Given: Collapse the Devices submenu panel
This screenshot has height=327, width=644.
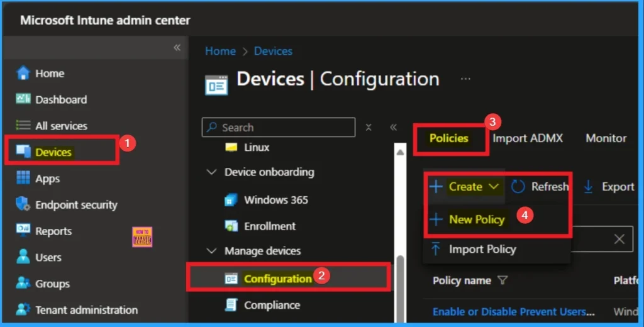Looking at the screenshot, I should pos(394,128).
